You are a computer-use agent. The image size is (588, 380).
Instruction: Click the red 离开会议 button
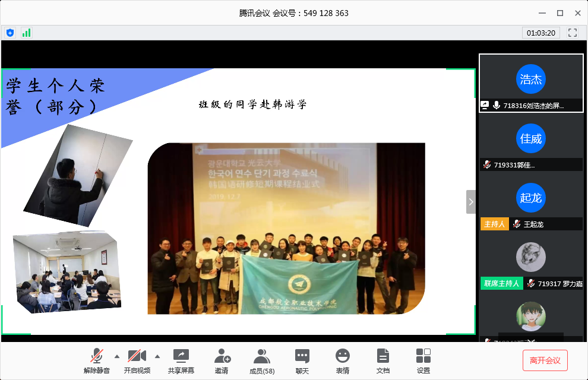pos(545,360)
